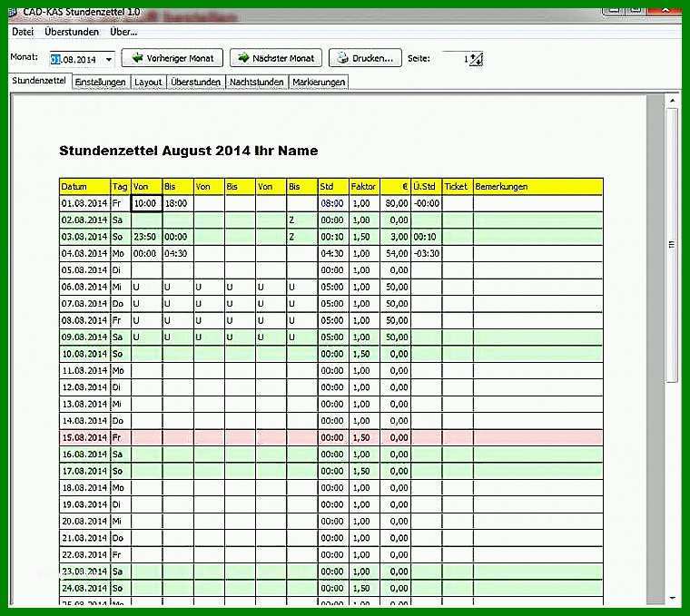Select the date cell 06.08.2014
Screen dimensions: 690x616
pos(84,287)
